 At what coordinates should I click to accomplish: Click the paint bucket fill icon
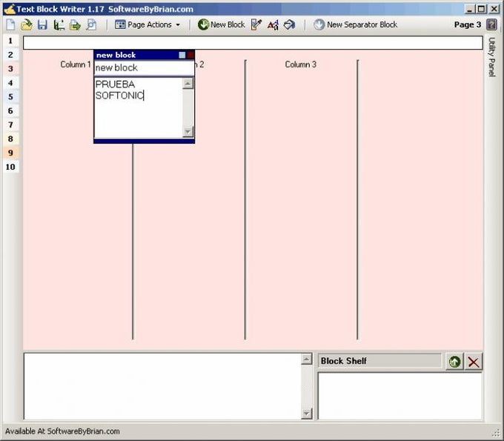point(289,24)
